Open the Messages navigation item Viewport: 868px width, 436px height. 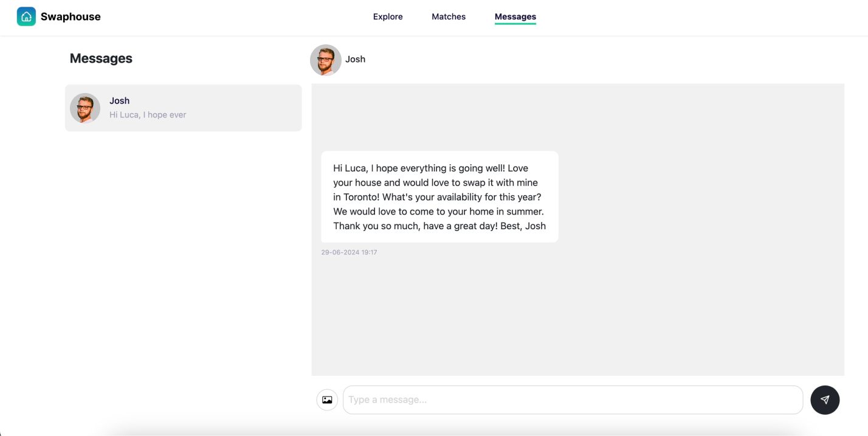(515, 16)
